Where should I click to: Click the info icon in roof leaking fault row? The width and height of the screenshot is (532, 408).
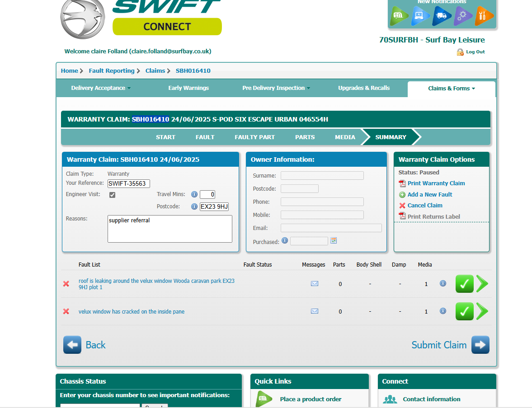tap(443, 283)
